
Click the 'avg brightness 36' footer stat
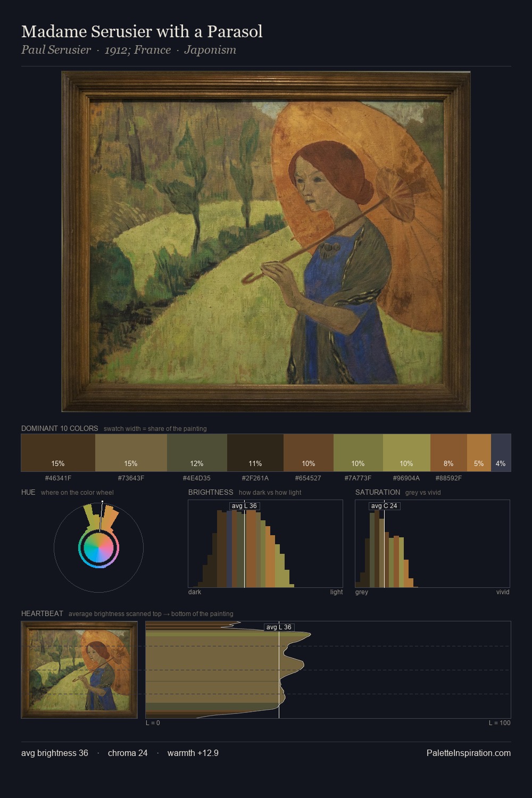[x=55, y=753]
